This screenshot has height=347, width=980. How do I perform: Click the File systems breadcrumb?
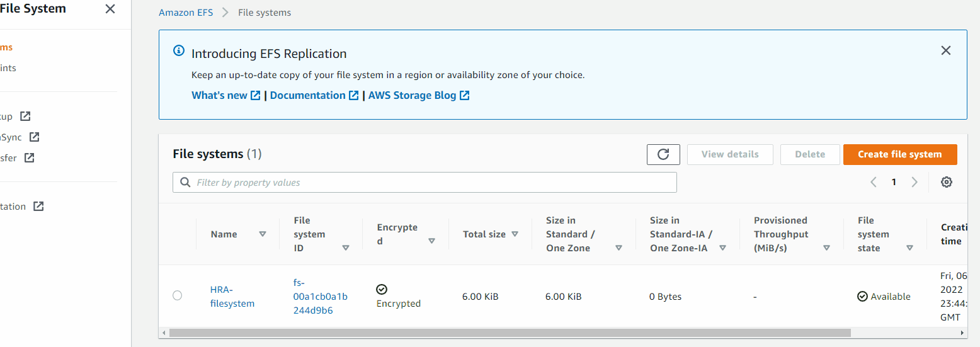pos(265,13)
